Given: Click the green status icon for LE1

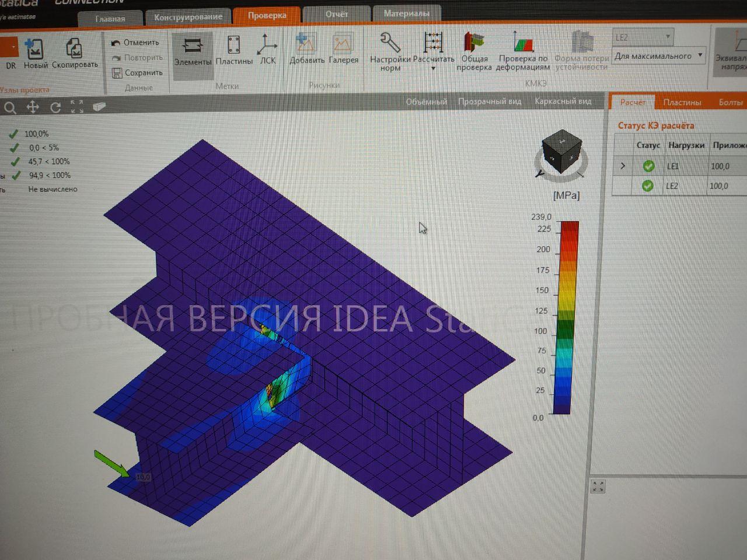Looking at the screenshot, I should click(648, 166).
